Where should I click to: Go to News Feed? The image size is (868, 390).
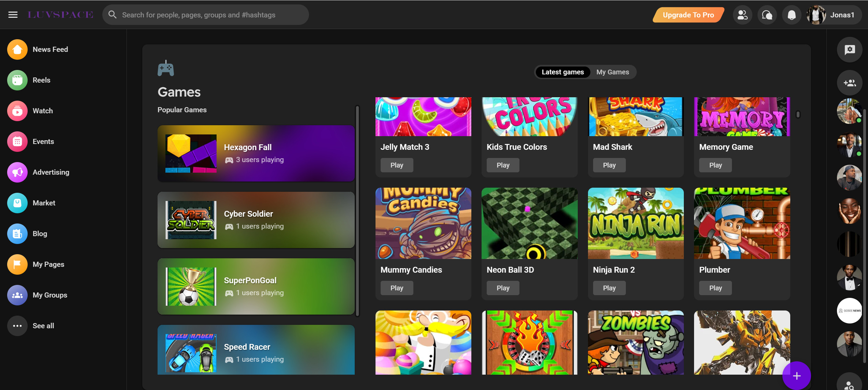pyautogui.click(x=38, y=49)
